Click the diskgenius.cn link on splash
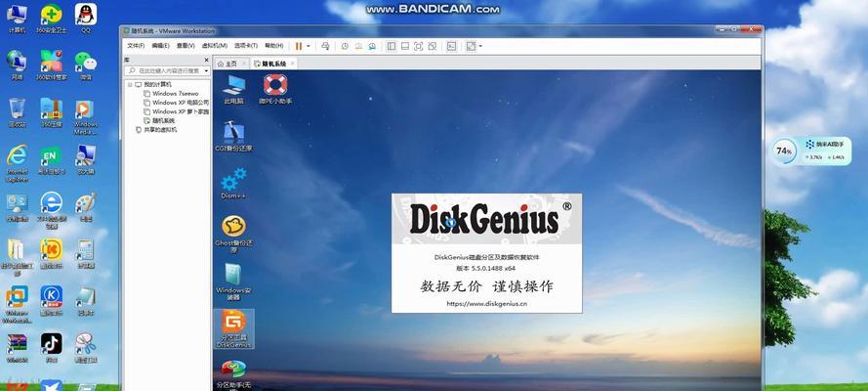Image resolution: width=868 pixels, height=391 pixels. [x=486, y=303]
